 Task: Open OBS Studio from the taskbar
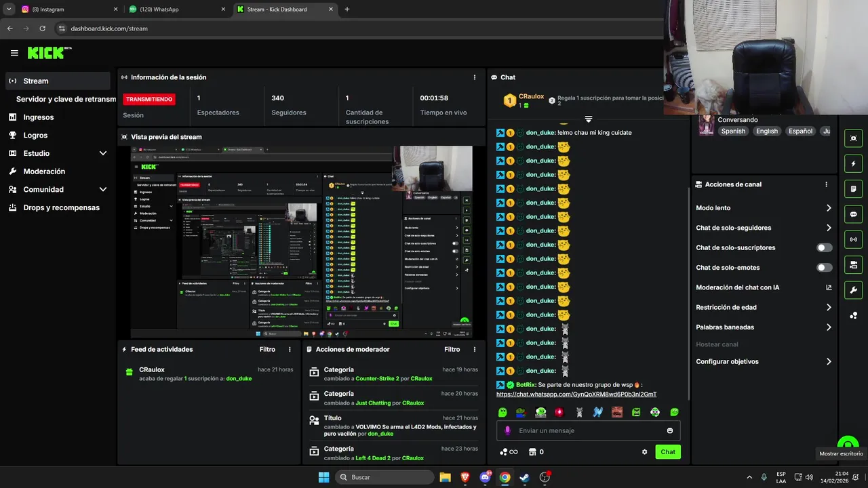[545, 477]
